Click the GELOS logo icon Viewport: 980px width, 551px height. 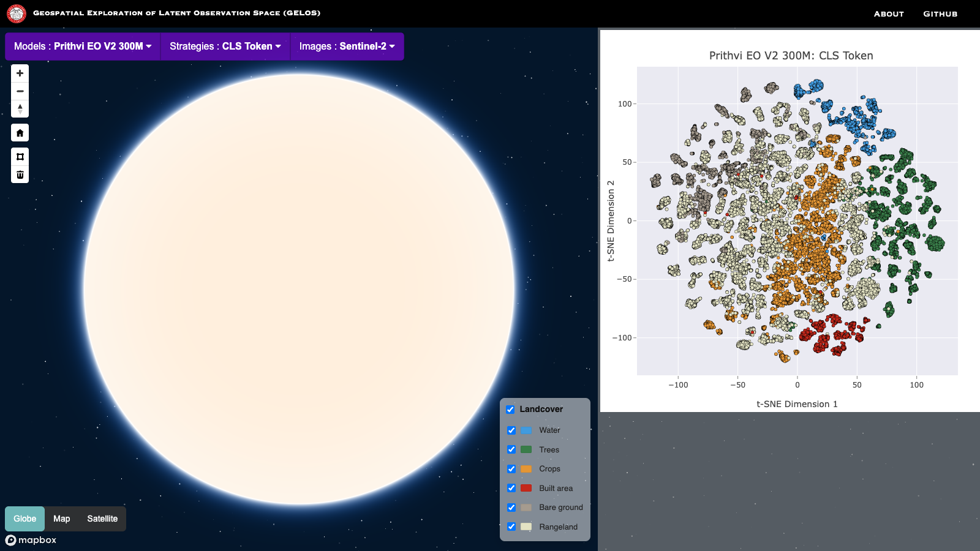coord(17,13)
